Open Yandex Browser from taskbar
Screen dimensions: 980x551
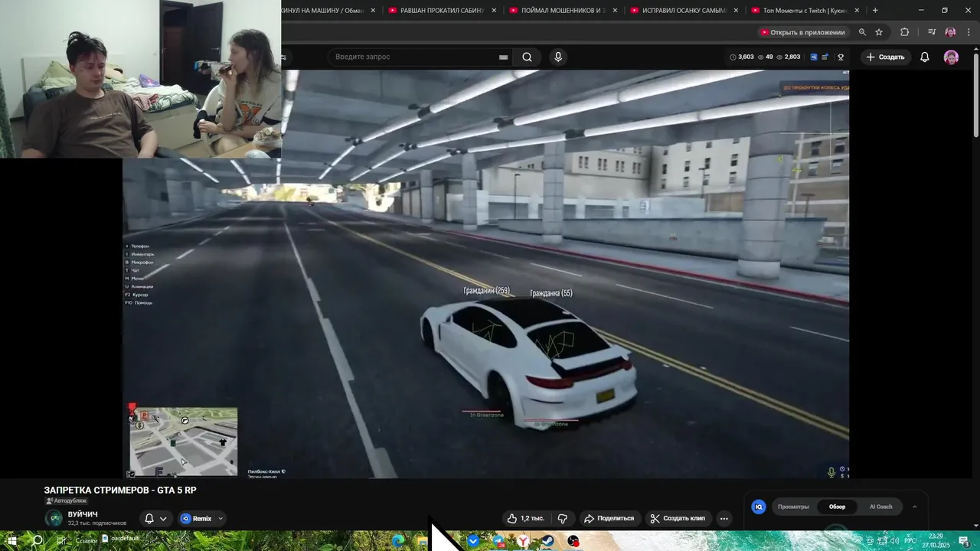[523, 541]
